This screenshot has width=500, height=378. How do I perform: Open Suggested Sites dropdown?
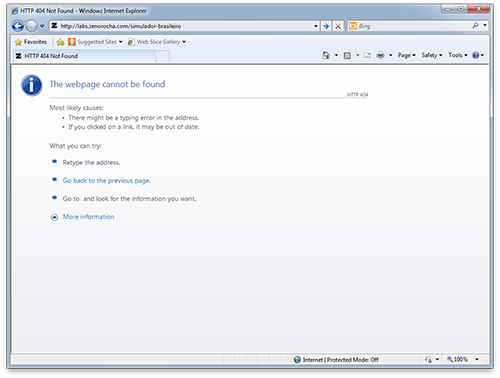pos(95,42)
